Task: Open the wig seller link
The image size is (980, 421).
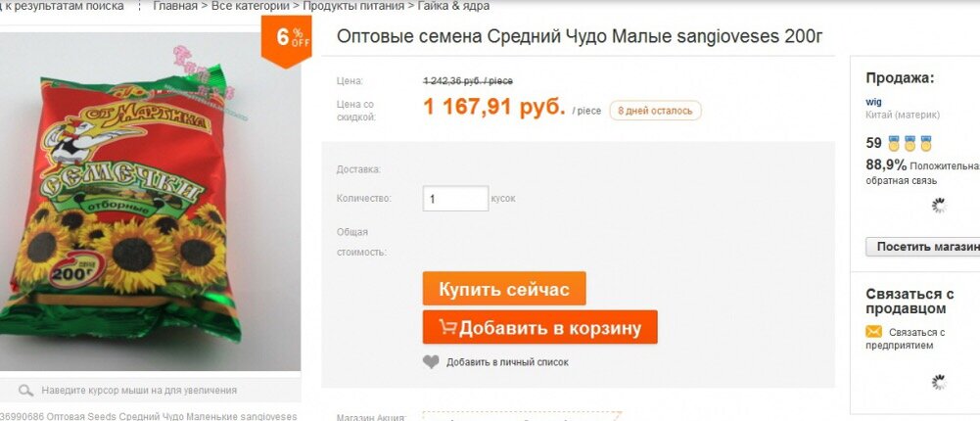Action: pos(873,102)
